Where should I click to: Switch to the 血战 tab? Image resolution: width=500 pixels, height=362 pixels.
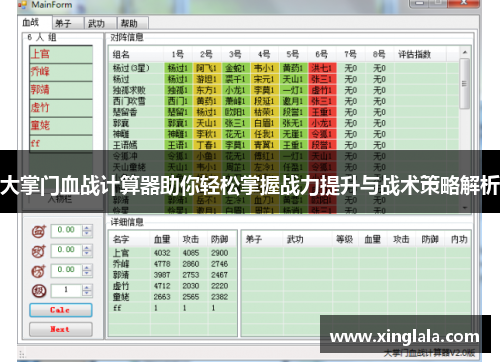[35, 23]
